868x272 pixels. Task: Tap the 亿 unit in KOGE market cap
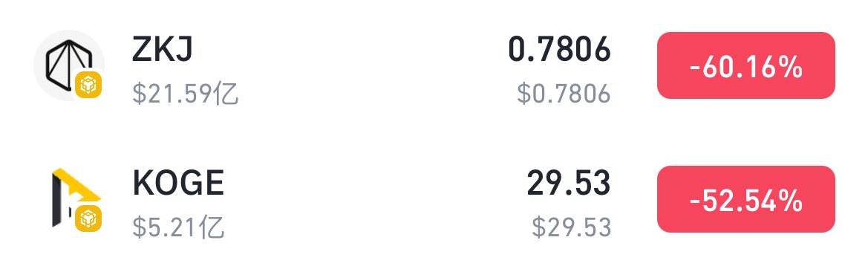tap(212, 227)
